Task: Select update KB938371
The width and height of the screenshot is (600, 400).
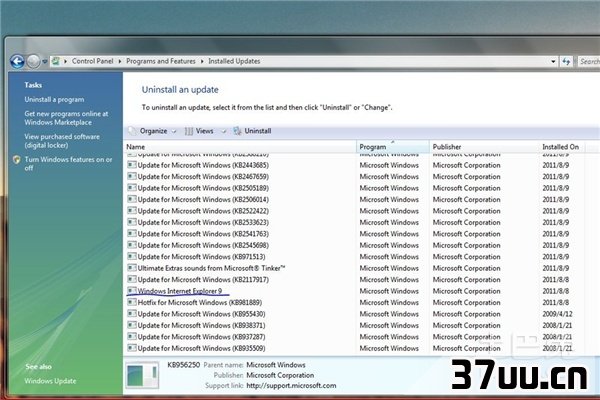Action: (x=201, y=325)
